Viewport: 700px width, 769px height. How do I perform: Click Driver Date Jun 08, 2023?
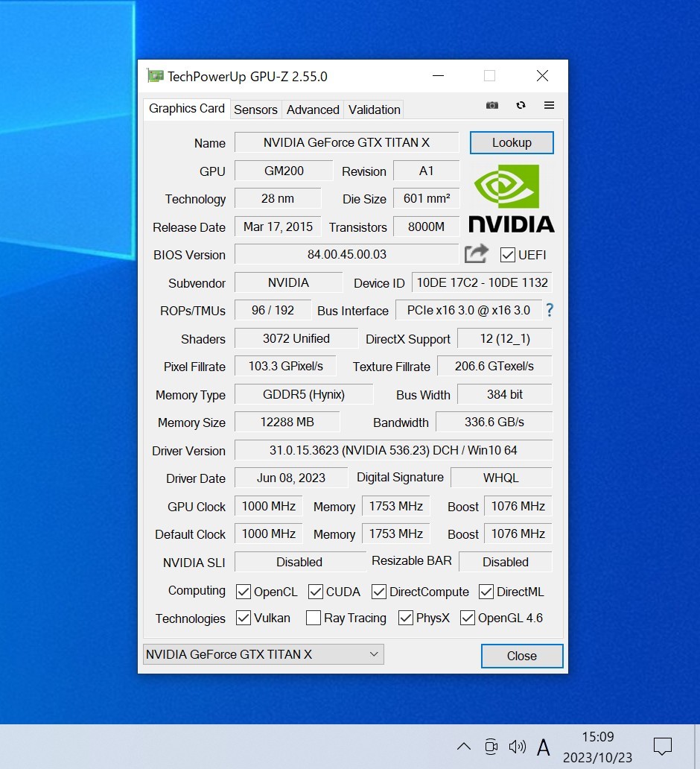pyautogui.click(x=290, y=478)
